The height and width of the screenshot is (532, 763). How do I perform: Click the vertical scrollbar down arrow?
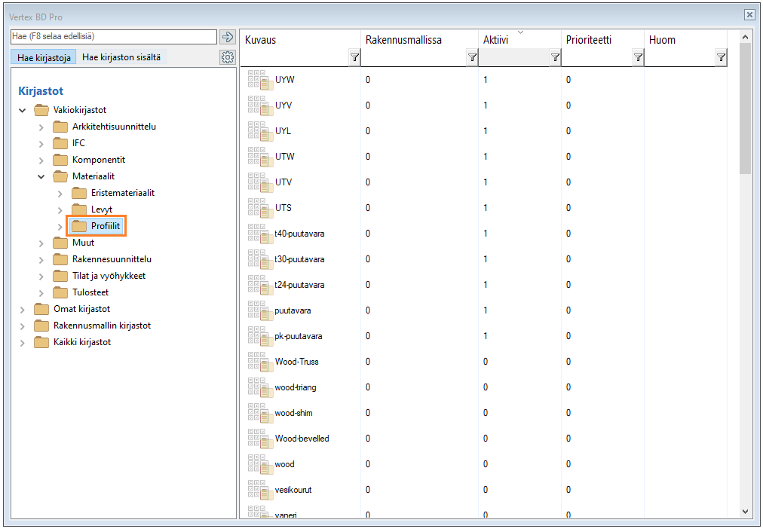(x=745, y=510)
